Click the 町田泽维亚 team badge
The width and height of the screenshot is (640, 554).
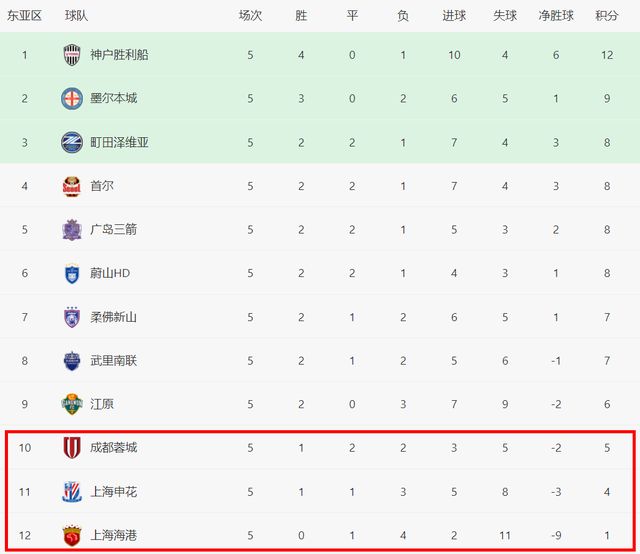coord(72,142)
